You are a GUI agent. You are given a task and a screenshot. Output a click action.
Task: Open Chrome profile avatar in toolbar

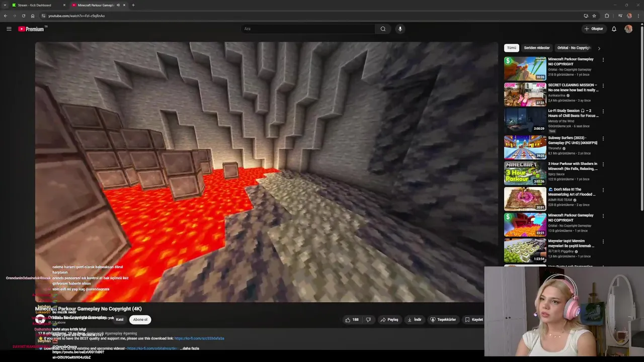point(629,16)
